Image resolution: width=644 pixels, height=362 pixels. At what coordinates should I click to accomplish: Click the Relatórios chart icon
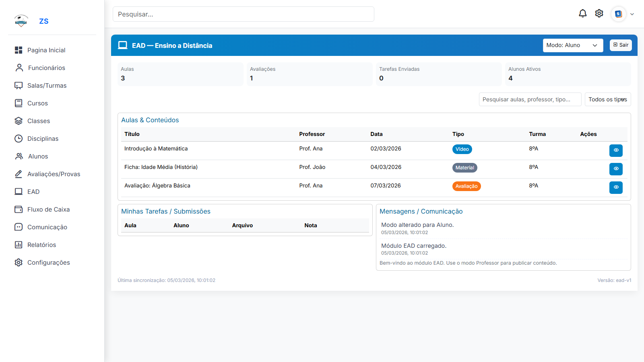[19, 245]
